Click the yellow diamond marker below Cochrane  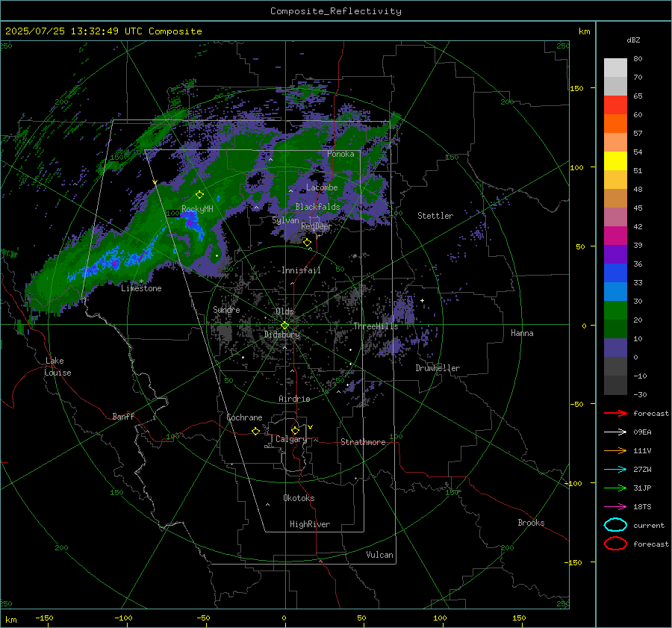[x=256, y=431]
